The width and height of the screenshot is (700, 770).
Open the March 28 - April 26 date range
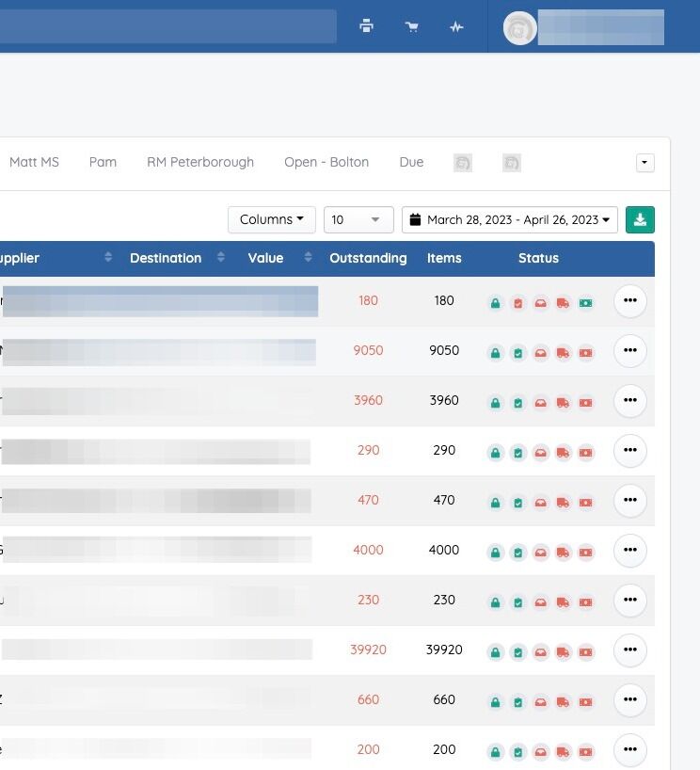coord(510,219)
